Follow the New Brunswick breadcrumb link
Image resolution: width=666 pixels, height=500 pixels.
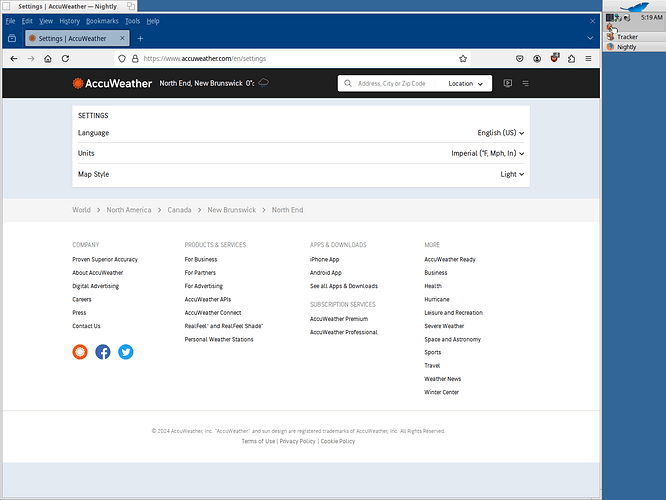coord(231,210)
